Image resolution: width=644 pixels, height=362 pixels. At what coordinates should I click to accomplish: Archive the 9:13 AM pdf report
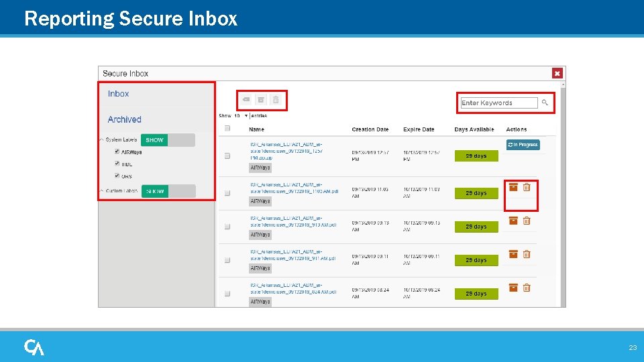(513, 221)
